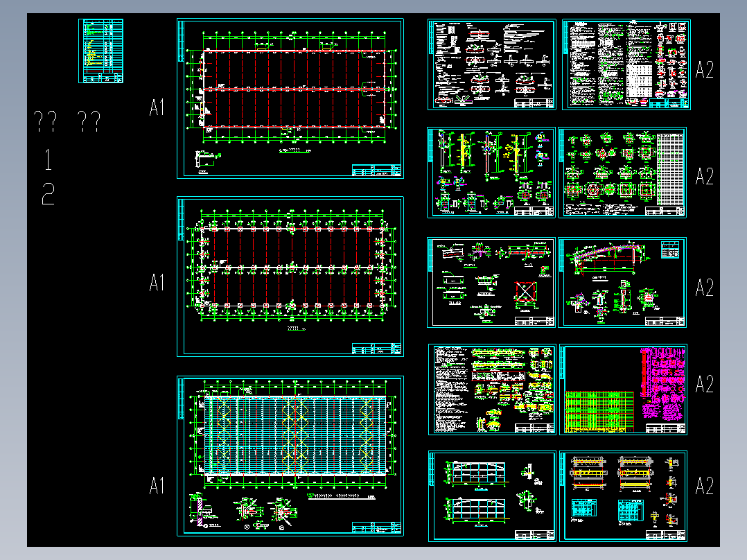Click the A2 label beside base plate sheet

tap(705, 176)
